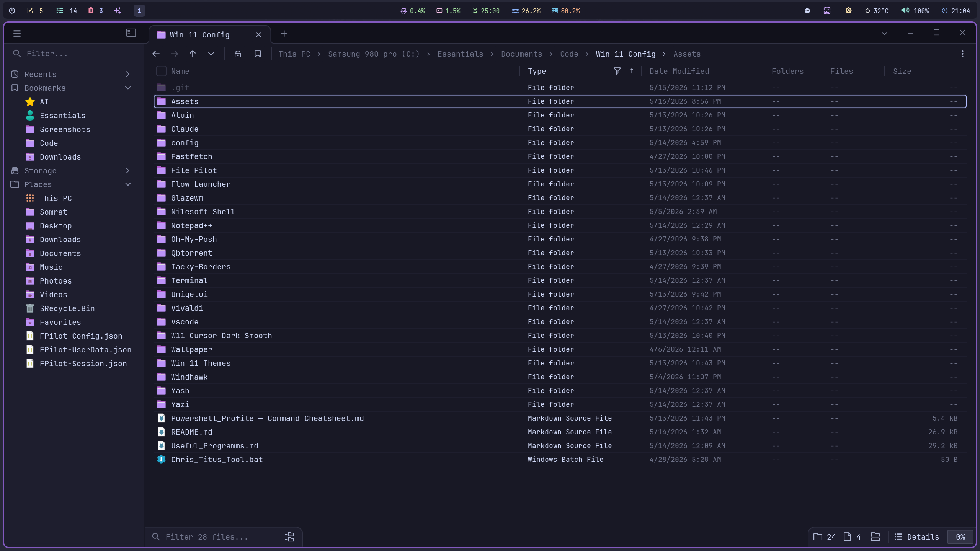Sort by Size column header

[902, 71]
